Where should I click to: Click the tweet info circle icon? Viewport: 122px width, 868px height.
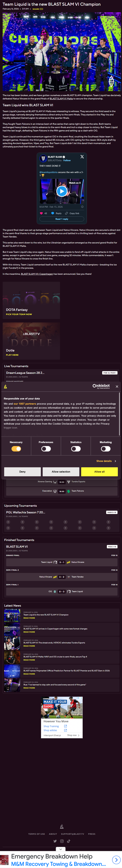click(x=82, y=207)
